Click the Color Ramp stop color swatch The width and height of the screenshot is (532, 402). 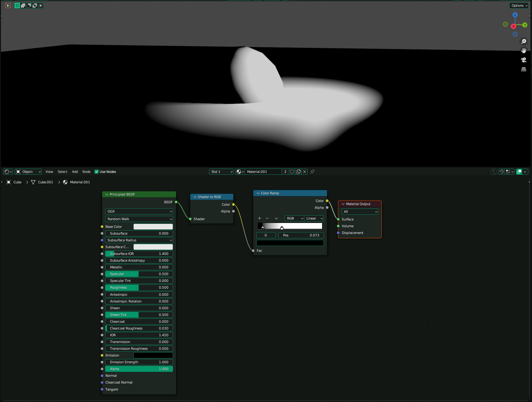click(x=290, y=243)
